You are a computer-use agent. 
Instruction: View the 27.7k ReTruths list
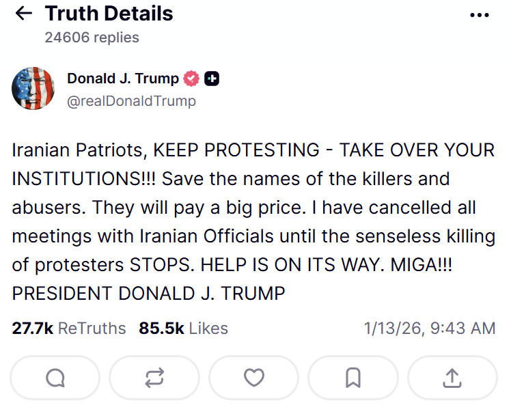point(69,328)
